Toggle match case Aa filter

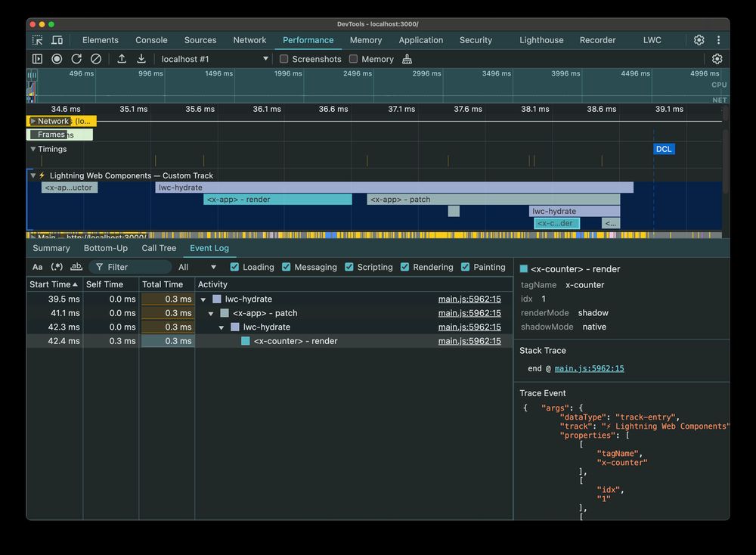pos(37,267)
